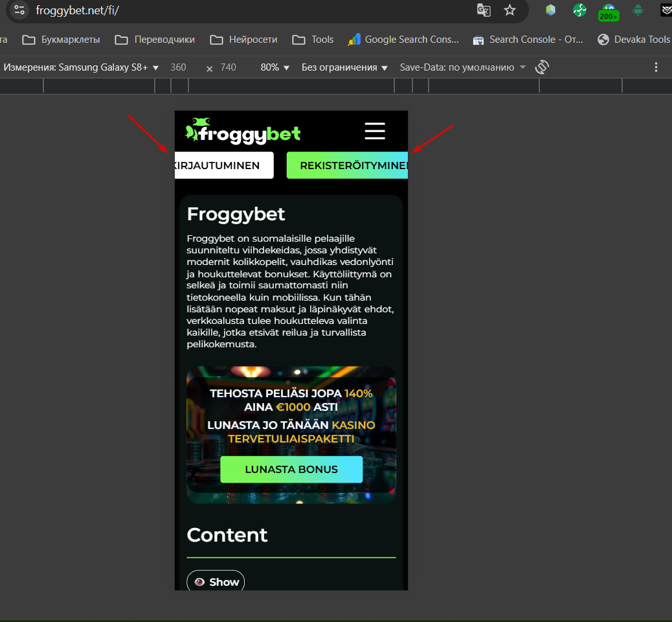Open Букмарклеты bookmarks folder
The width and height of the screenshot is (672, 622).
pyautogui.click(x=62, y=40)
